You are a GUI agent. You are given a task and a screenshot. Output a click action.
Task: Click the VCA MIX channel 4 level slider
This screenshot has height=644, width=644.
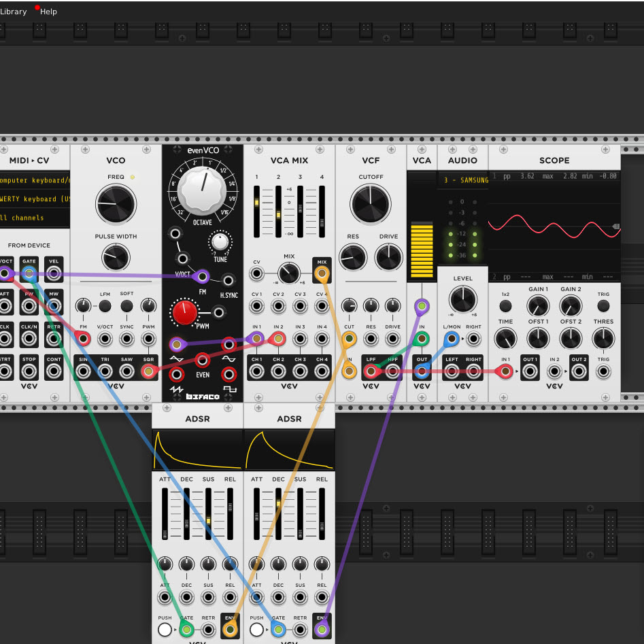(322, 211)
